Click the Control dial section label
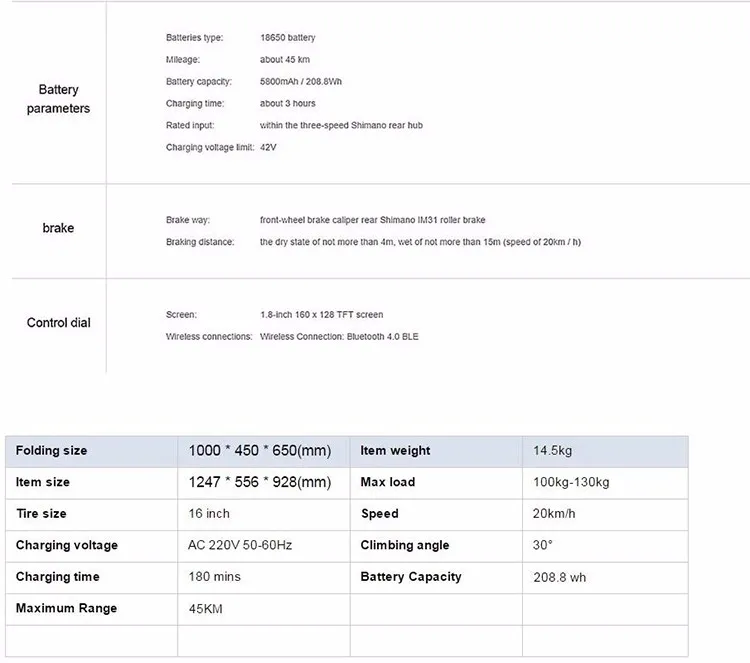Viewport: 750px width, 663px height. pos(58,323)
